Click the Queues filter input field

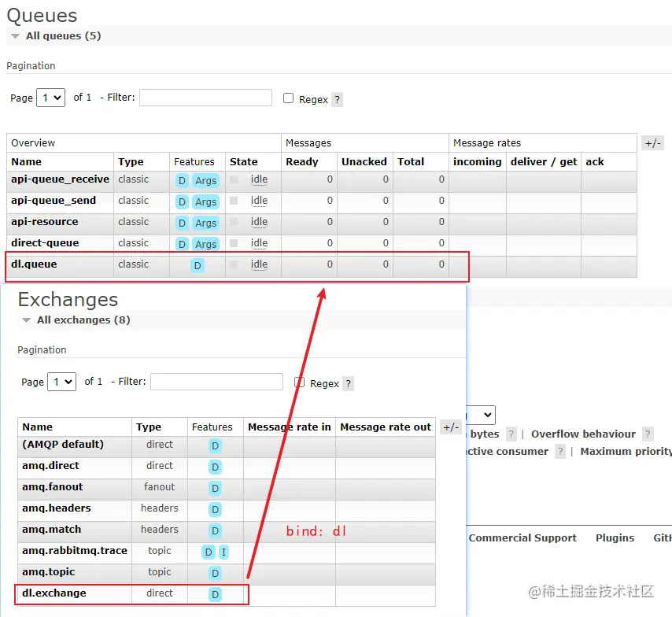click(205, 98)
